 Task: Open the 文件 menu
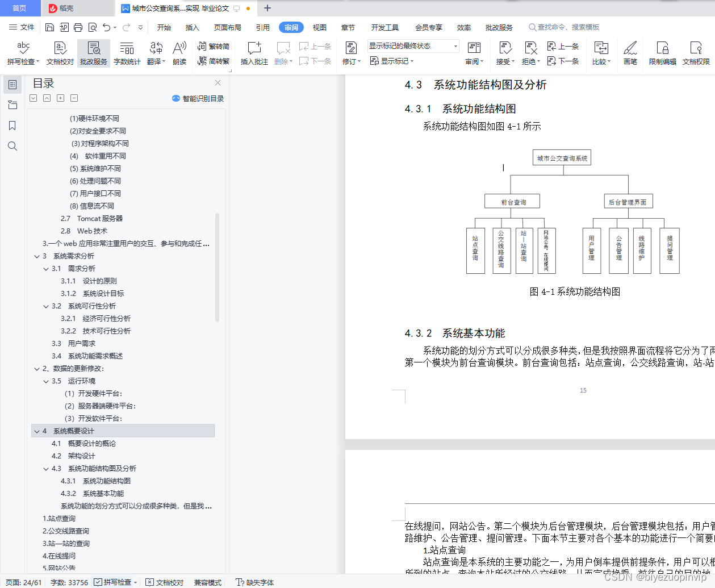tap(22, 27)
